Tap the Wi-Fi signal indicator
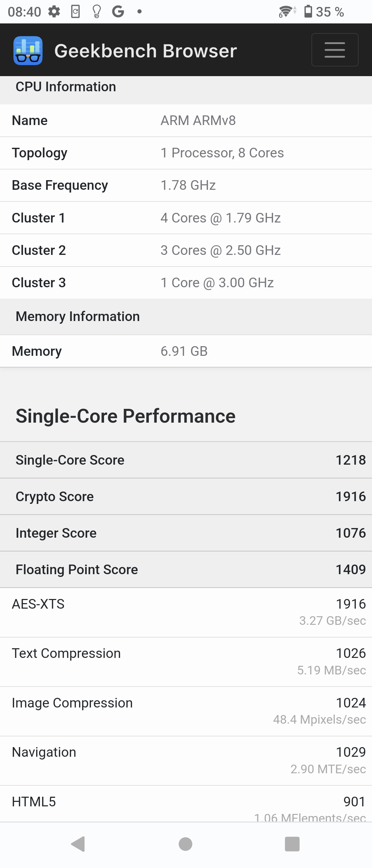 click(x=287, y=12)
